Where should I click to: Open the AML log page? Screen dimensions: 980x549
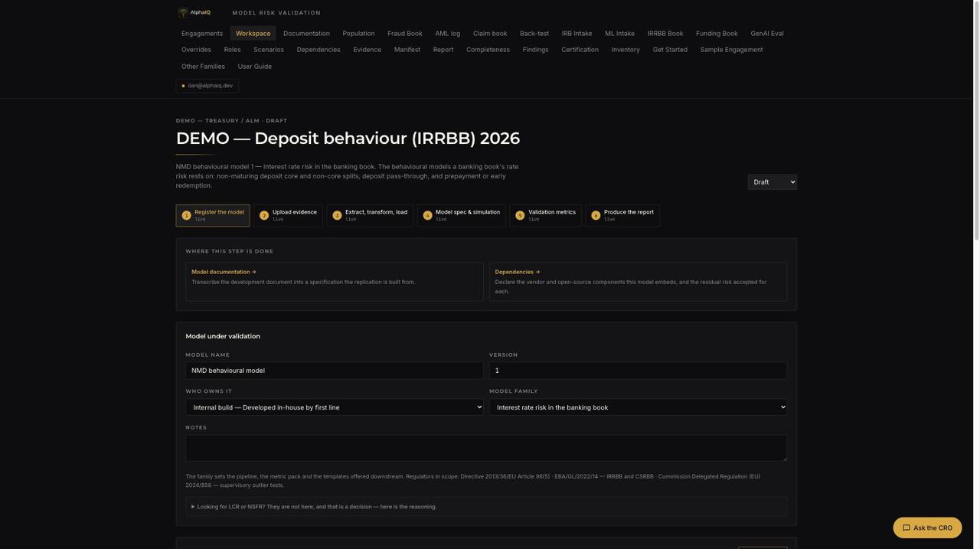[x=448, y=34]
